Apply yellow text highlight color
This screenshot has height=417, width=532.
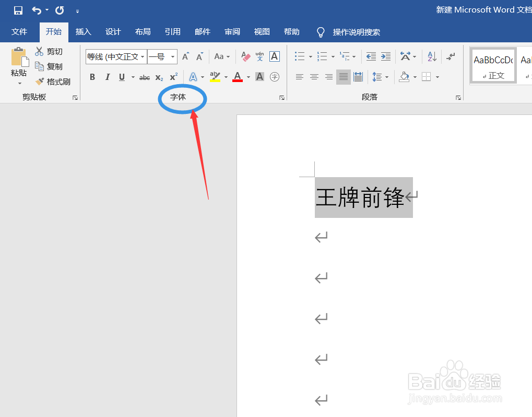pyautogui.click(x=215, y=77)
